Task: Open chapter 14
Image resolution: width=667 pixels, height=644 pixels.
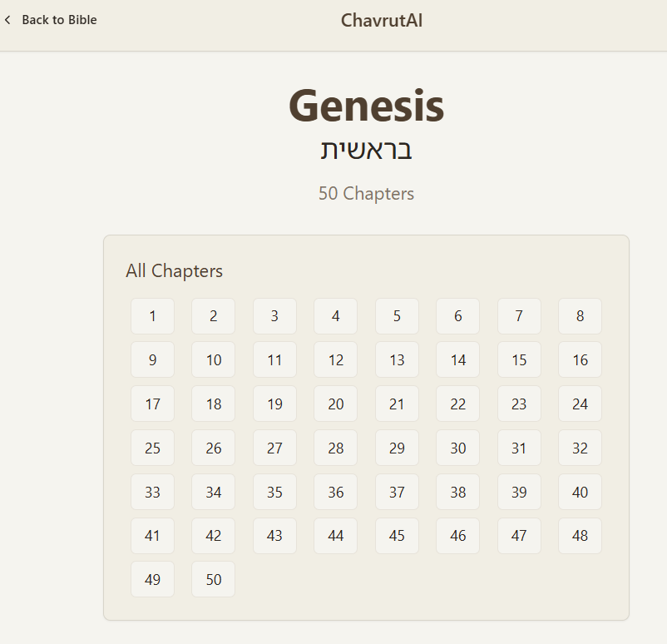Action: point(457,359)
